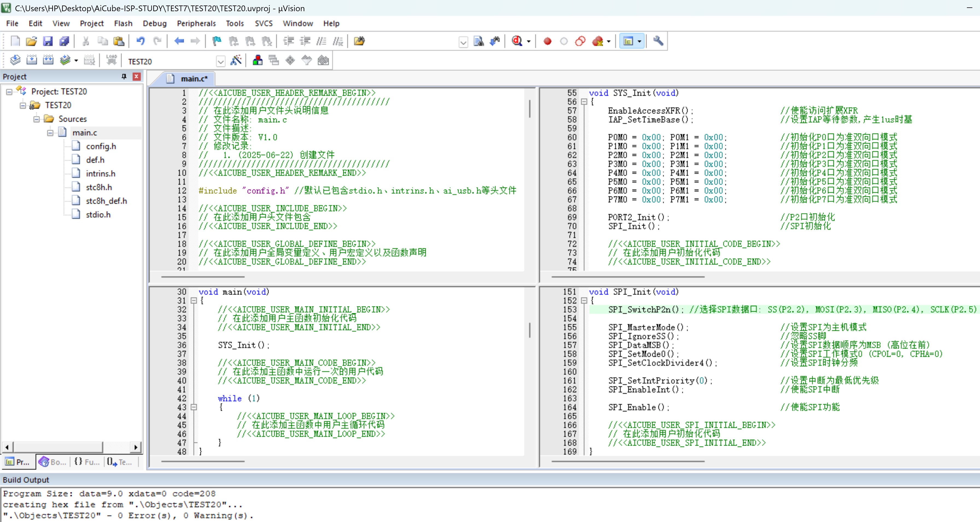Click Project panel scrollbar left arrow
The image size is (980, 522).
(x=7, y=447)
